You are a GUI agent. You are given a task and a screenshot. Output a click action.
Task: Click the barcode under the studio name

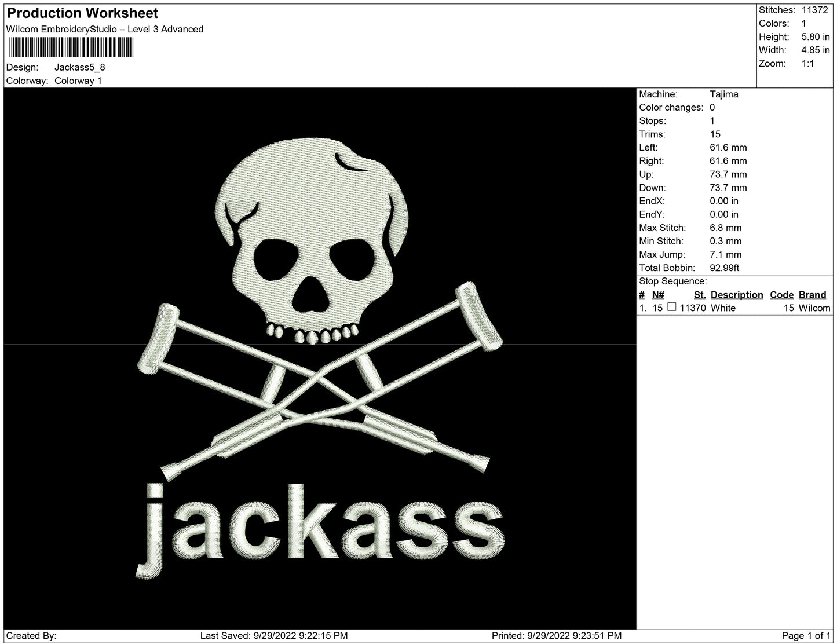pyautogui.click(x=70, y=47)
